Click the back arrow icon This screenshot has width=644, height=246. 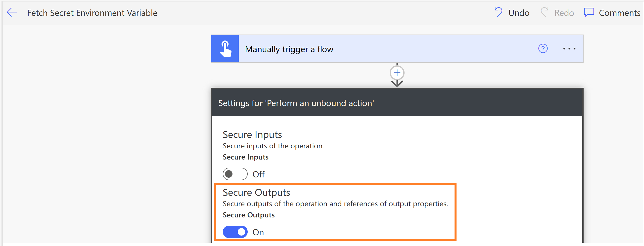(x=12, y=12)
